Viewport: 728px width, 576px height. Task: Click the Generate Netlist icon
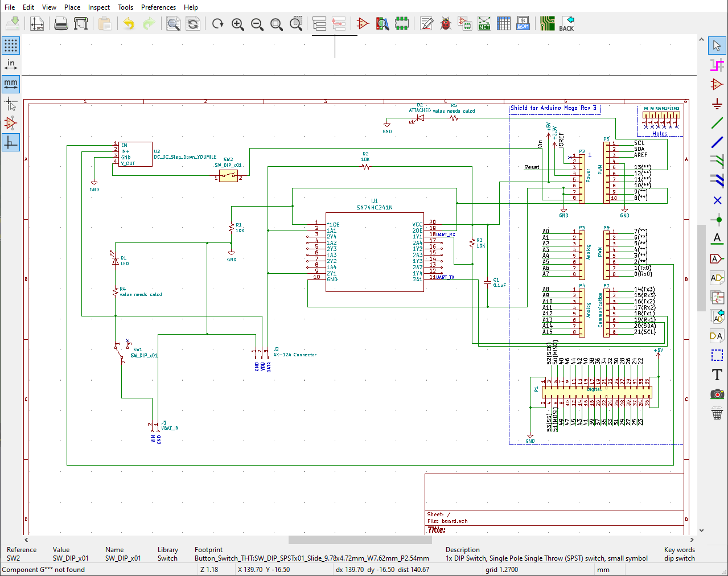484,23
